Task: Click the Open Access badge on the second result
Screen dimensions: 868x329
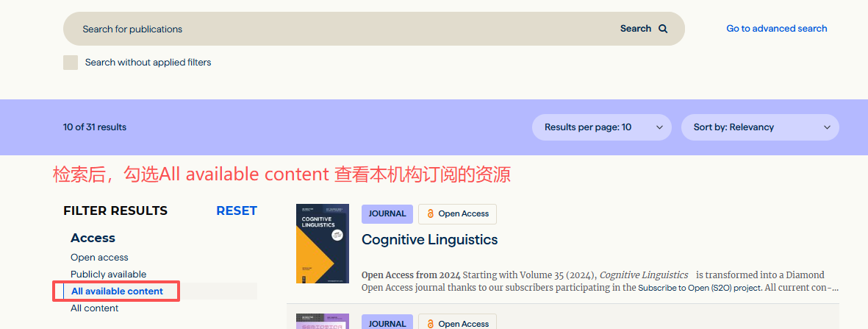Action: [457, 323]
